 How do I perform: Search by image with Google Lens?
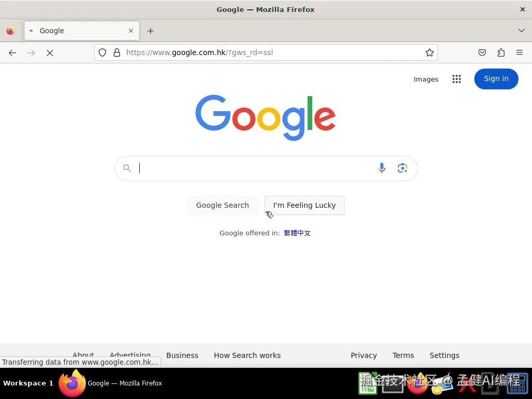tap(403, 168)
